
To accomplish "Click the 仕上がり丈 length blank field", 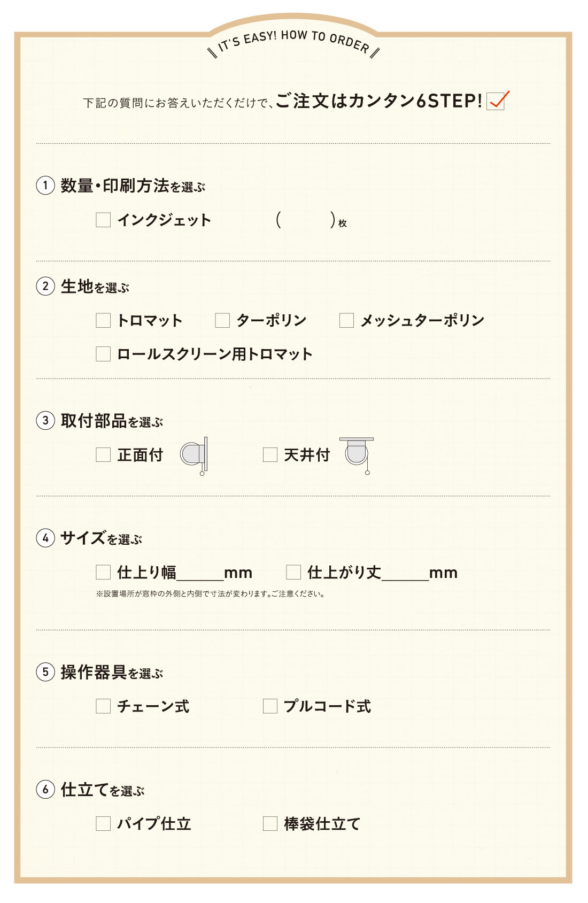I will click(x=405, y=573).
